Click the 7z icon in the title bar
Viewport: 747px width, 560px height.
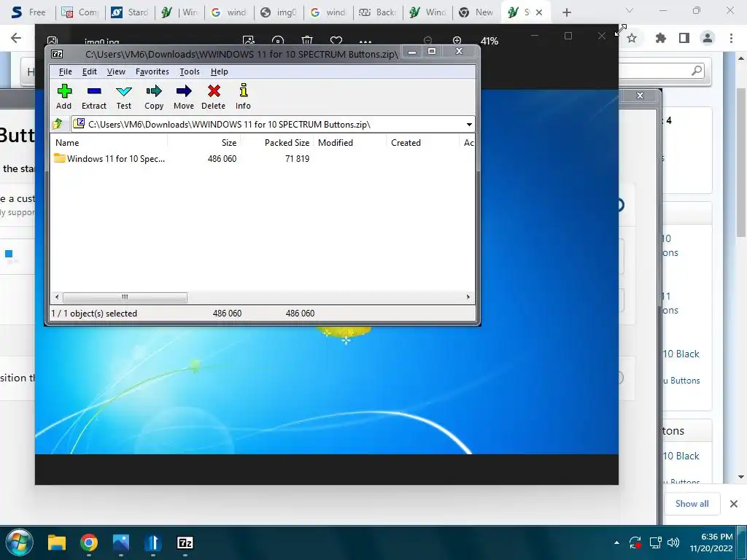pos(57,54)
